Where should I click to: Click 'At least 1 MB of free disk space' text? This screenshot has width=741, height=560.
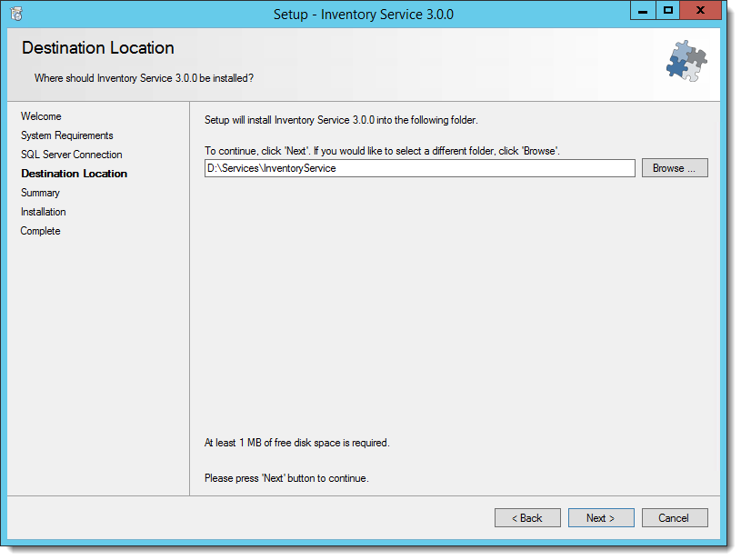click(x=296, y=443)
